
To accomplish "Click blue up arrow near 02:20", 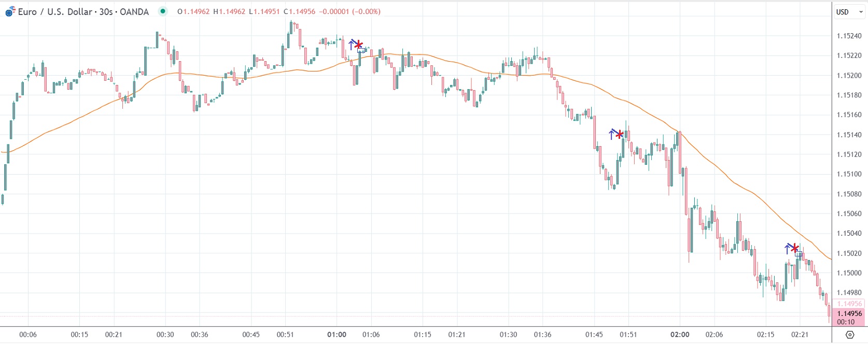I will pos(787,249).
